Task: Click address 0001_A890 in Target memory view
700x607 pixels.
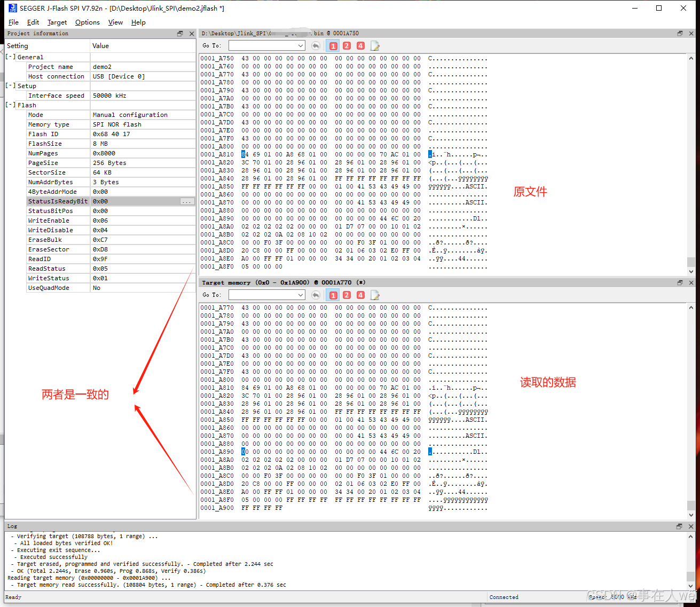Action: coord(217,452)
